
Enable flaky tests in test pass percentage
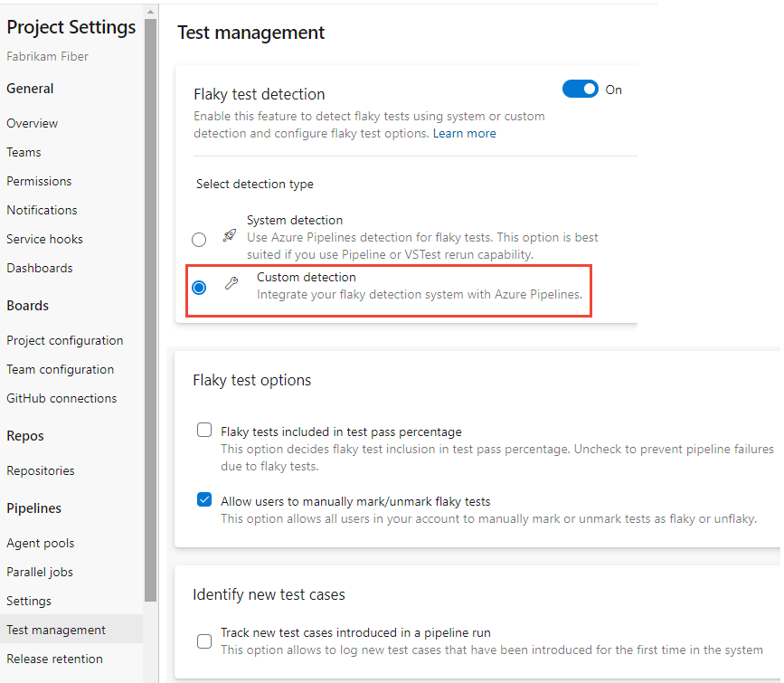204,430
